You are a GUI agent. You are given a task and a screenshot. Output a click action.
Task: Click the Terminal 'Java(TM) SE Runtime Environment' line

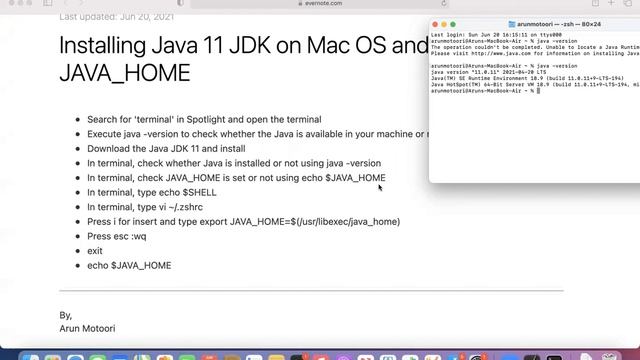(x=527, y=78)
